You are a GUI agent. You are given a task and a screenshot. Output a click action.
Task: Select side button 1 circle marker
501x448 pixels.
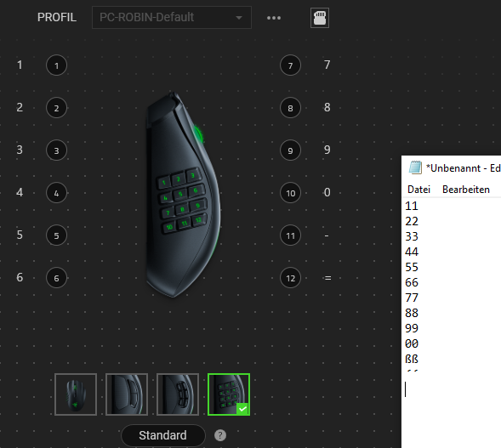(x=56, y=65)
